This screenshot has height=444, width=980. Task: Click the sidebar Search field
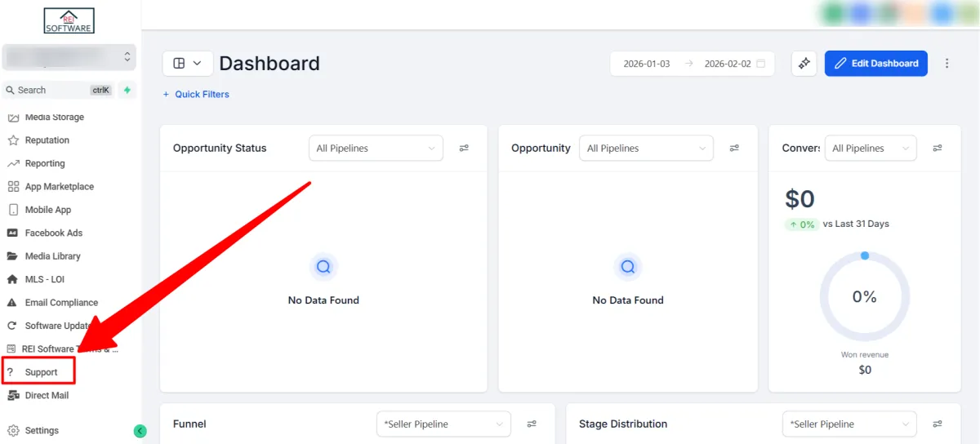(x=49, y=91)
